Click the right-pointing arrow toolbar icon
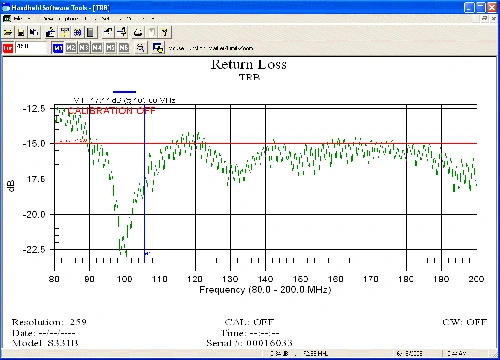Viewport: 500px width, 360px height. point(122,32)
